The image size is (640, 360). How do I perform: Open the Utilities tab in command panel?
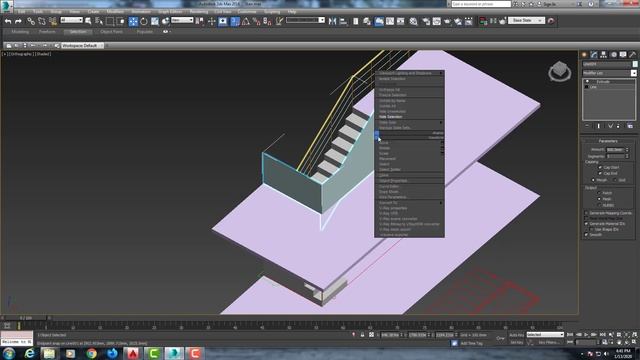click(x=632, y=55)
